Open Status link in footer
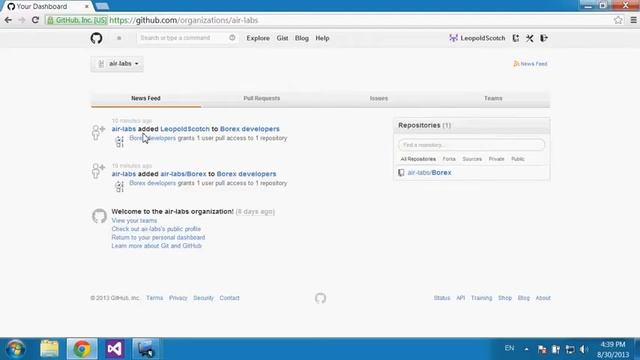The width and height of the screenshot is (640, 360). pos(442,298)
